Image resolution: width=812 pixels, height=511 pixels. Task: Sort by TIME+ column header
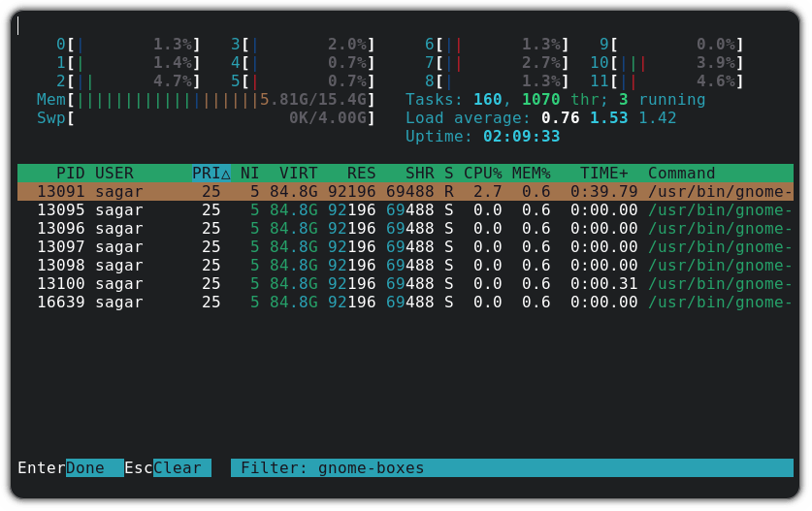click(603, 173)
